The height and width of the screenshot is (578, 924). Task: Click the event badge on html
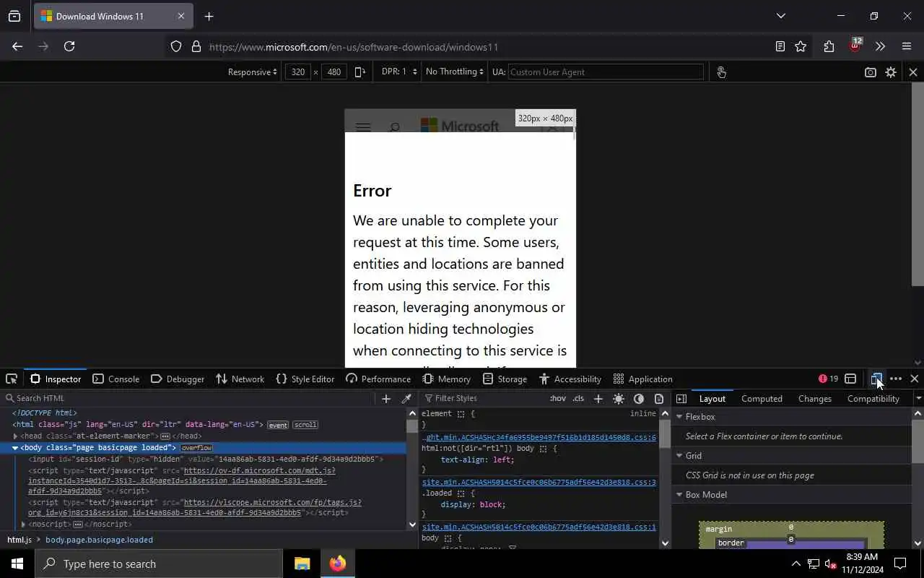click(278, 425)
